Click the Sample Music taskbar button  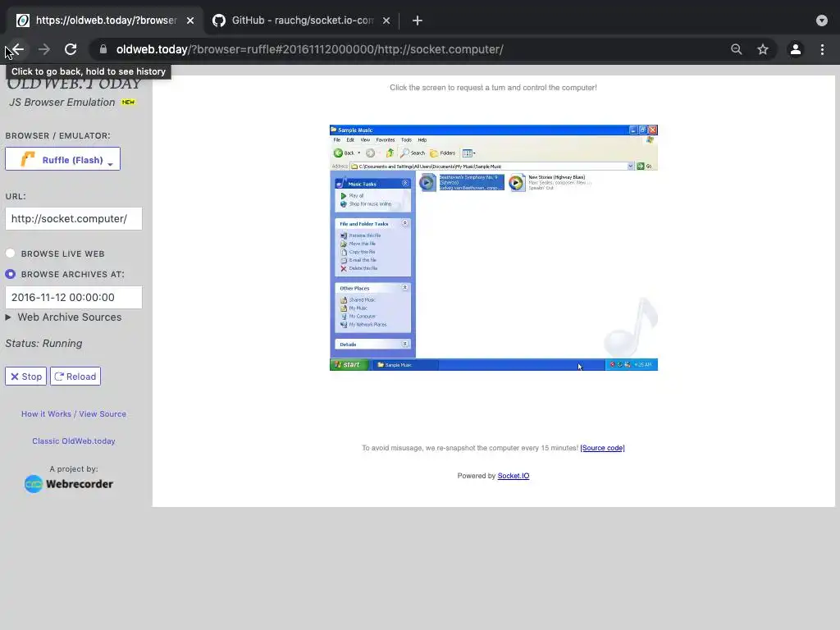tap(405, 365)
